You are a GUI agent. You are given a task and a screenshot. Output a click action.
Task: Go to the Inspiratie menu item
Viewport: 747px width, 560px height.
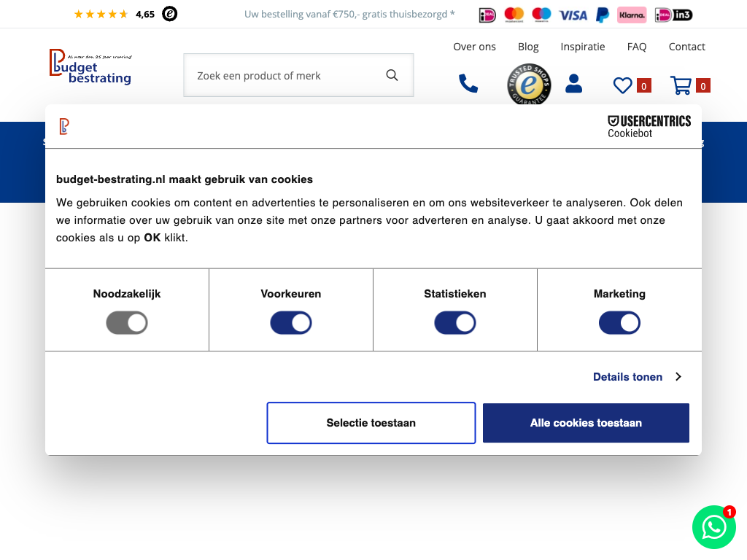coord(582,47)
